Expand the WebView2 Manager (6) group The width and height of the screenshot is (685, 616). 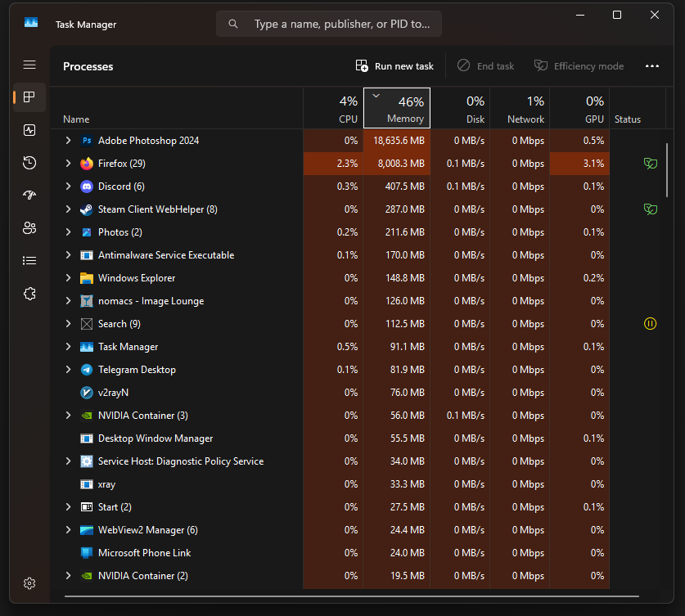coord(68,529)
